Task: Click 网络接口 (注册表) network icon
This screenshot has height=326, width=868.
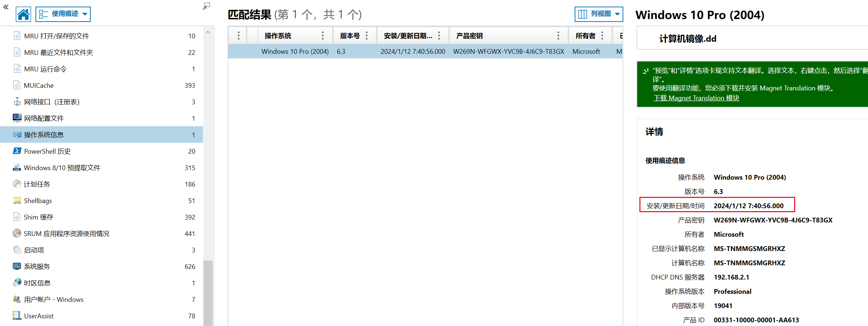Action: (x=17, y=102)
